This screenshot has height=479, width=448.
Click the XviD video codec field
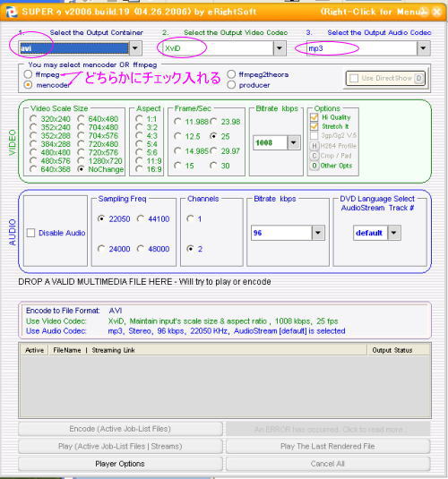pyautogui.click(x=218, y=48)
